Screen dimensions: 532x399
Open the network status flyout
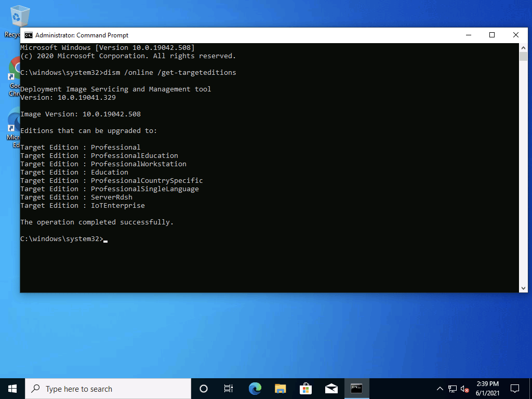[453, 388]
